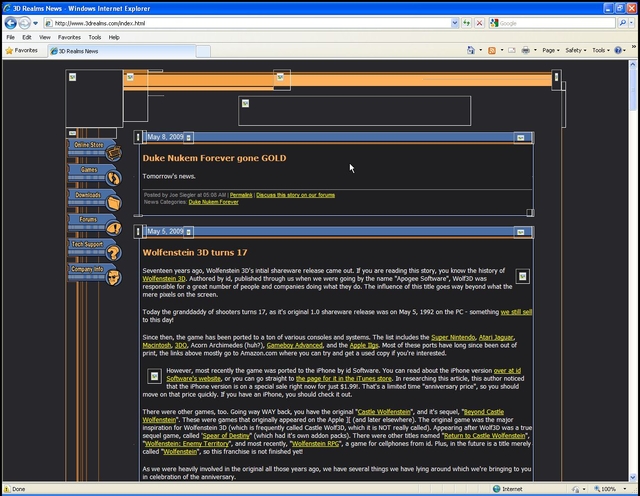Image resolution: width=640 pixels, height=496 pixels.
Task: Follow the 'we still sell' link
Action: pyautogui.click(x=516, y=312)
